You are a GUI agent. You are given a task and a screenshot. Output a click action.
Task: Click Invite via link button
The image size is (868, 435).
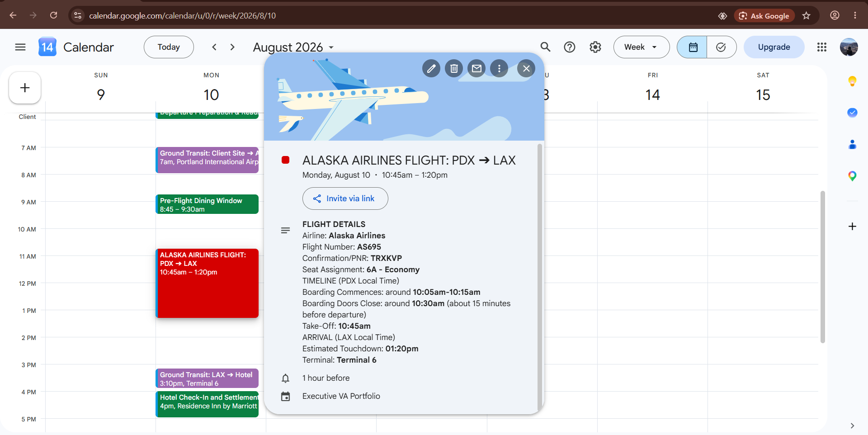tap(345, 199)
